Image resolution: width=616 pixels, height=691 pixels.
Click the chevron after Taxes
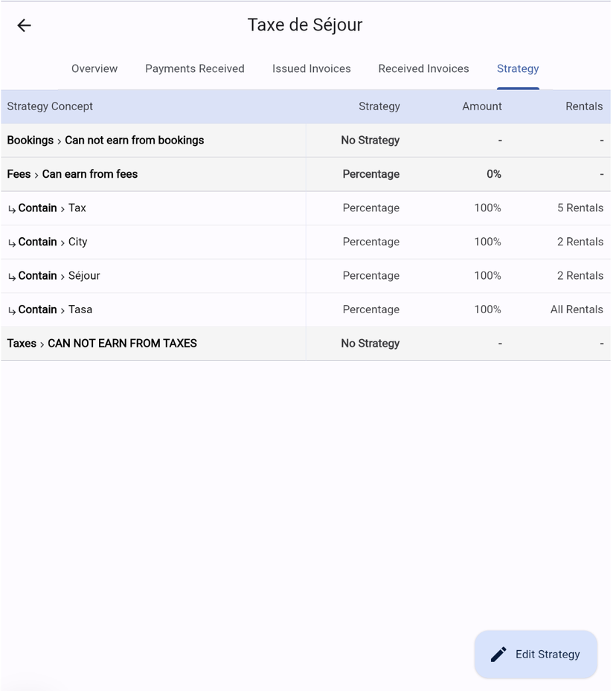41,343
